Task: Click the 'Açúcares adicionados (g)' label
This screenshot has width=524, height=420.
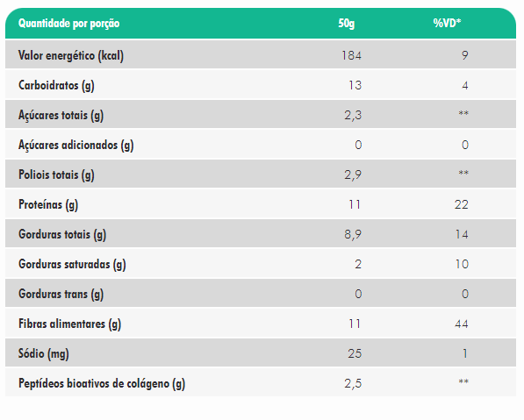Action: coord(75,145)
